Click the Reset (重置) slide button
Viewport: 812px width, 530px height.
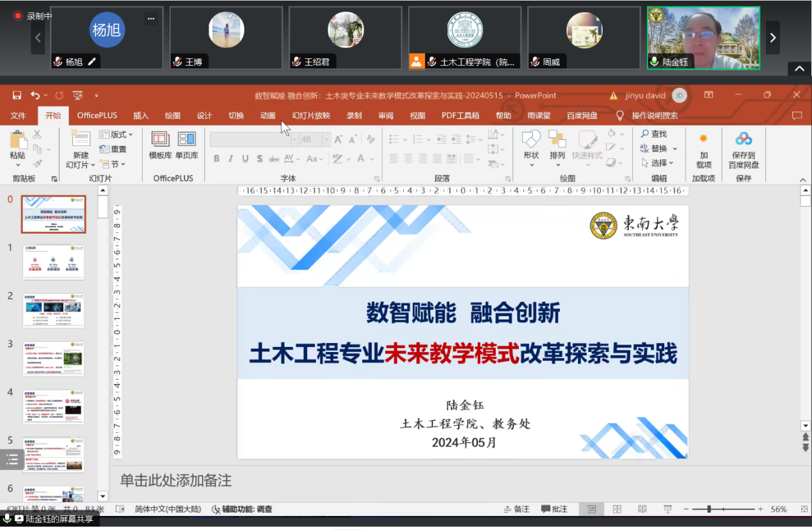(x=113, y=149)
